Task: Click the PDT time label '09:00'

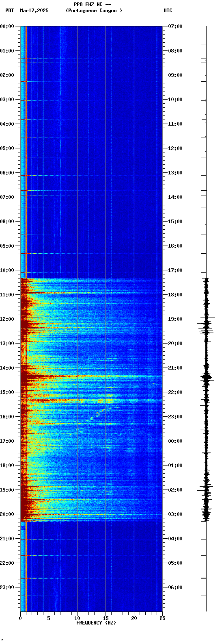Action: pyautogui.click(x=7, y=246)
